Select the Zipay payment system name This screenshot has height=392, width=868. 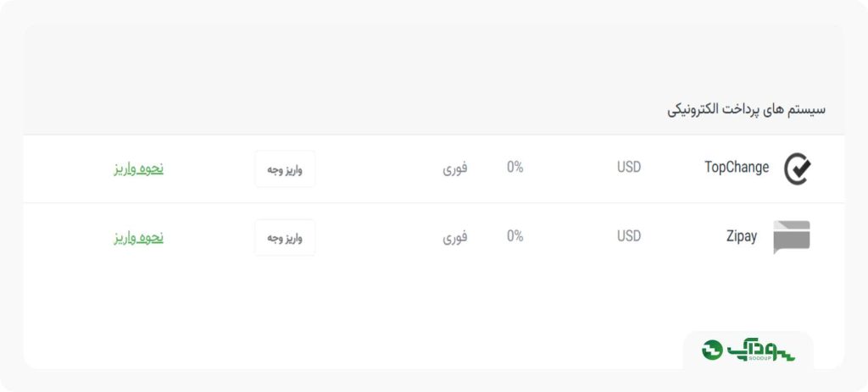coord(741,236)
